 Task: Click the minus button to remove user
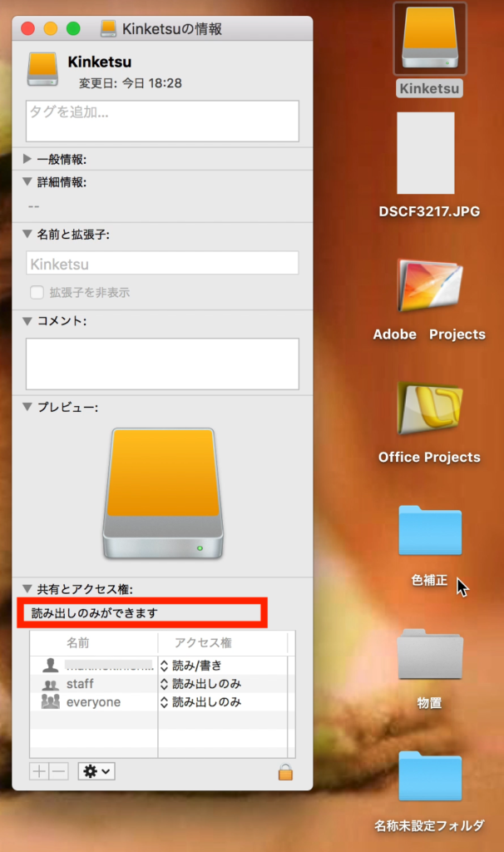[x=59, y=771]
